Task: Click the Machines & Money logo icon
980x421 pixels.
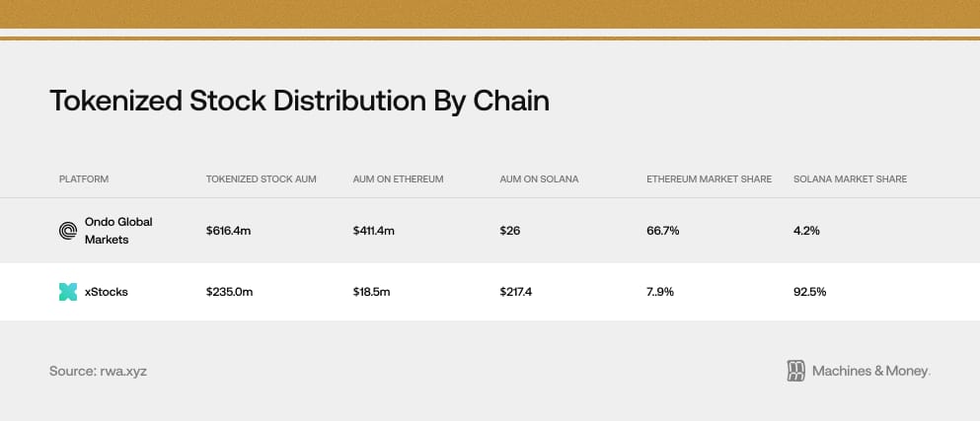Action: [796, 371]
